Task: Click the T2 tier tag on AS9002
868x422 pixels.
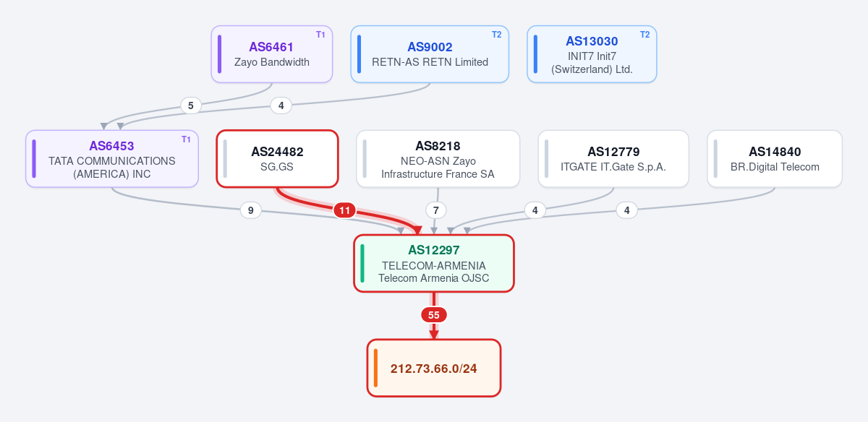Action: tap(496, 35)
